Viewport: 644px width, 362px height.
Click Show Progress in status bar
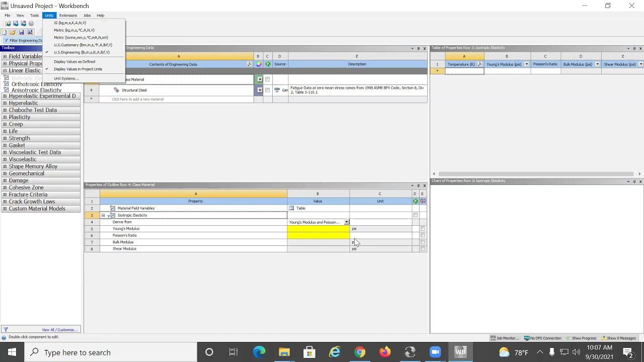click(x=581, y=338)
